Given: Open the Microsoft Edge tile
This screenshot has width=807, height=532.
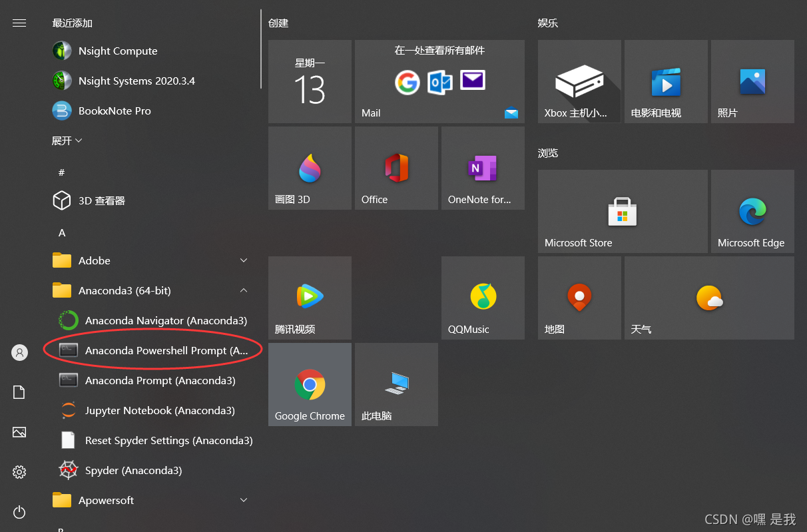Looking at the screenshot, I should pyautogui.click(x=752, y=211).
